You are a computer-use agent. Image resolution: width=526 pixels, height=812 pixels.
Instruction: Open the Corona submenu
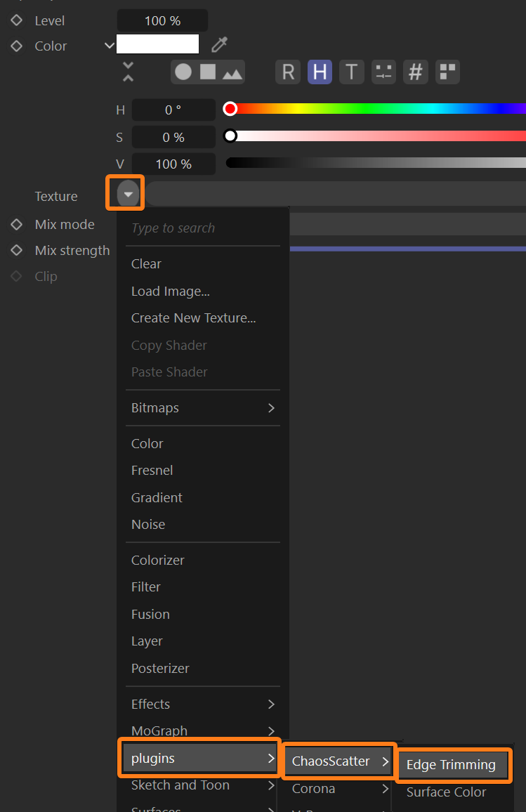[x=339, y=789]
